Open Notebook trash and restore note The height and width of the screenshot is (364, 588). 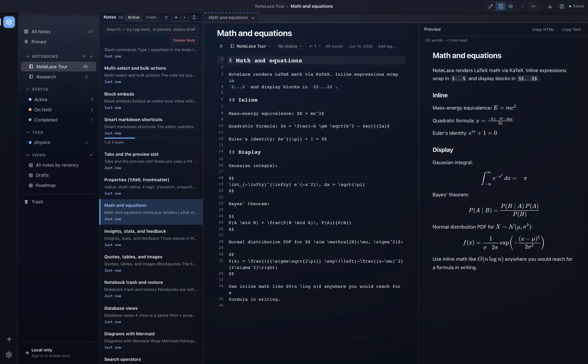pyautogui.click(x=151, y=289)
